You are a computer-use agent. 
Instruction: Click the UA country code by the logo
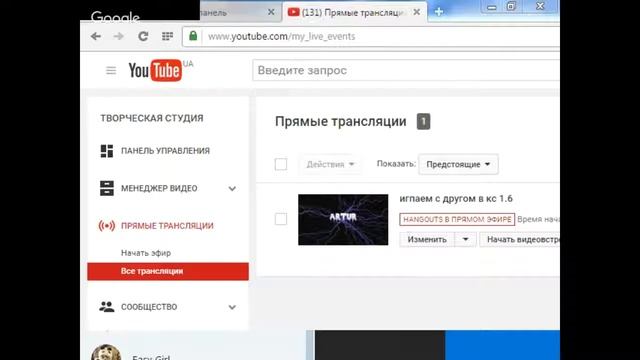(188, 64)
